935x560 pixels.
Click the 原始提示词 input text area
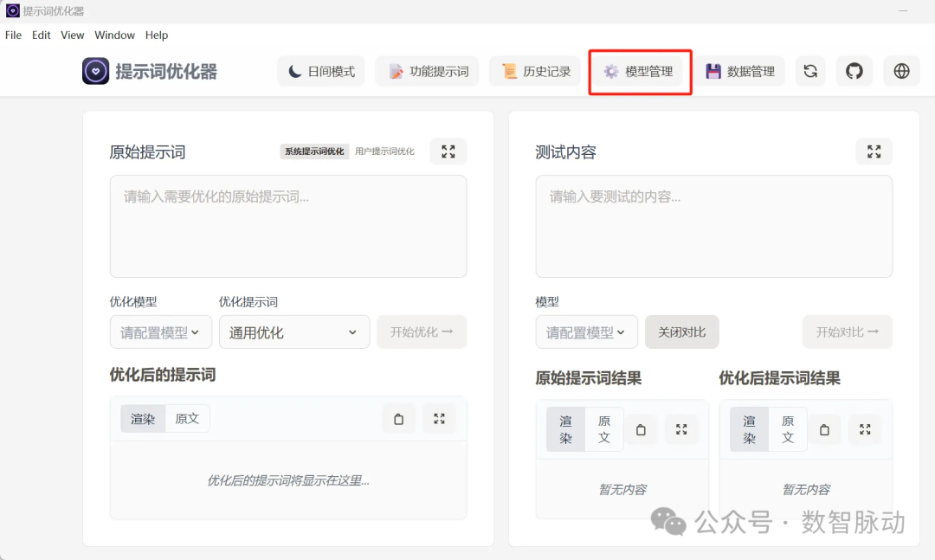point(287,225)
